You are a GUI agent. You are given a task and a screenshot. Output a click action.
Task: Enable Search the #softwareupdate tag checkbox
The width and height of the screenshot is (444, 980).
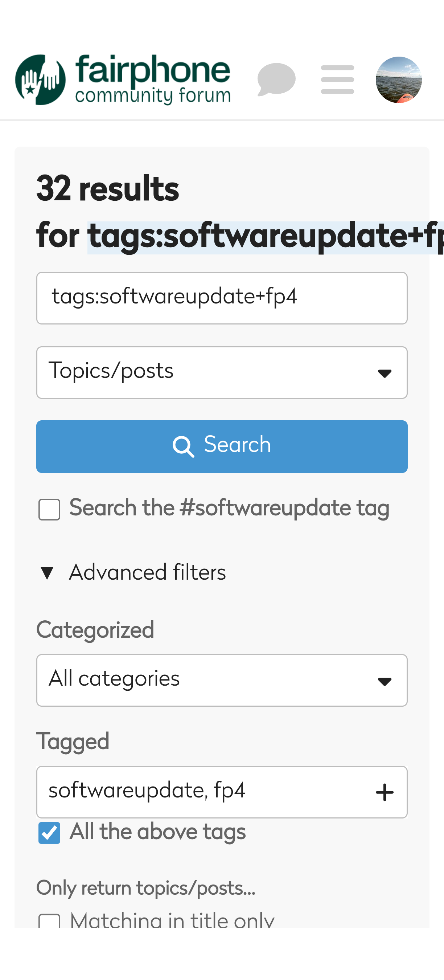(49, 509)
